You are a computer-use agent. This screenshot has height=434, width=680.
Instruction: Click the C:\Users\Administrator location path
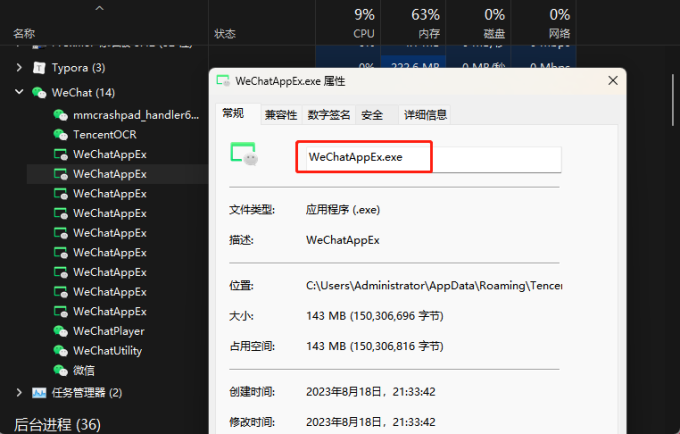point(434,286)
